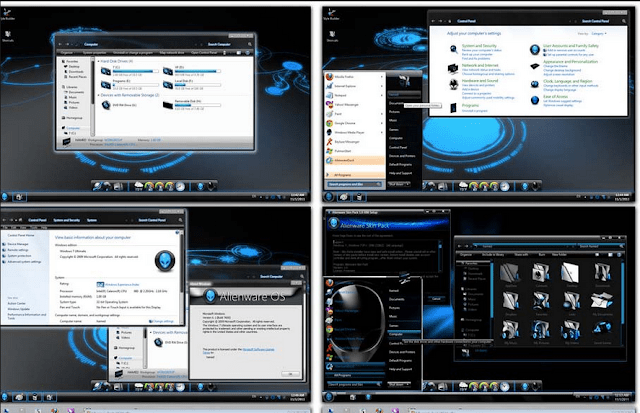The width and height of the screenshot is (640, 413).
Task: Expand Notepad submenu arrow in Start menu
Action: [x=382, y=95]
